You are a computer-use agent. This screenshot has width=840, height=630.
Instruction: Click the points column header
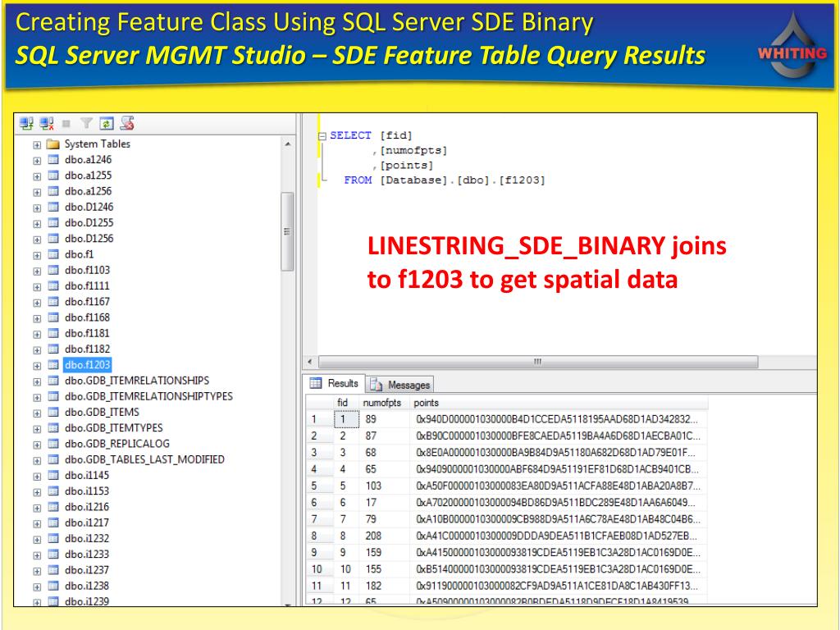click(x=559, y=403)
